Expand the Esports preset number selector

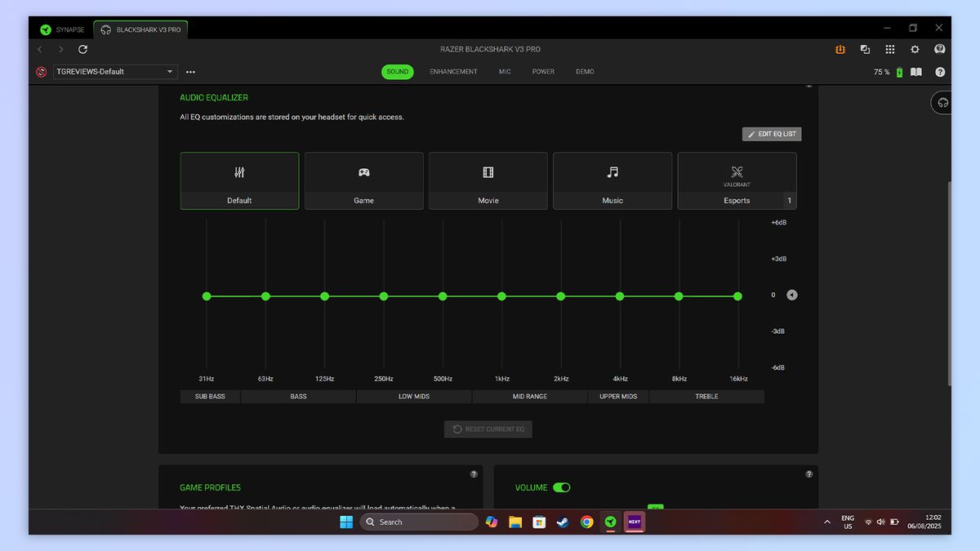(x=790, y=201)
